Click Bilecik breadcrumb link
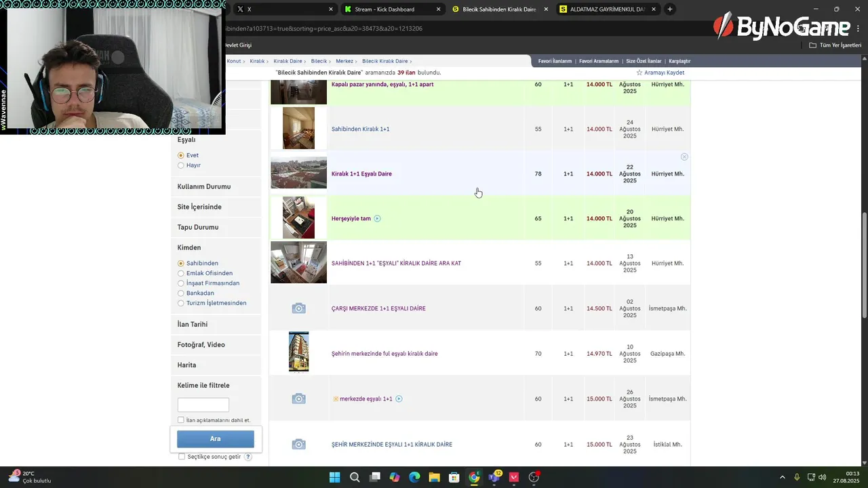Viewport: 868px width, 488px height. (319, 61)
